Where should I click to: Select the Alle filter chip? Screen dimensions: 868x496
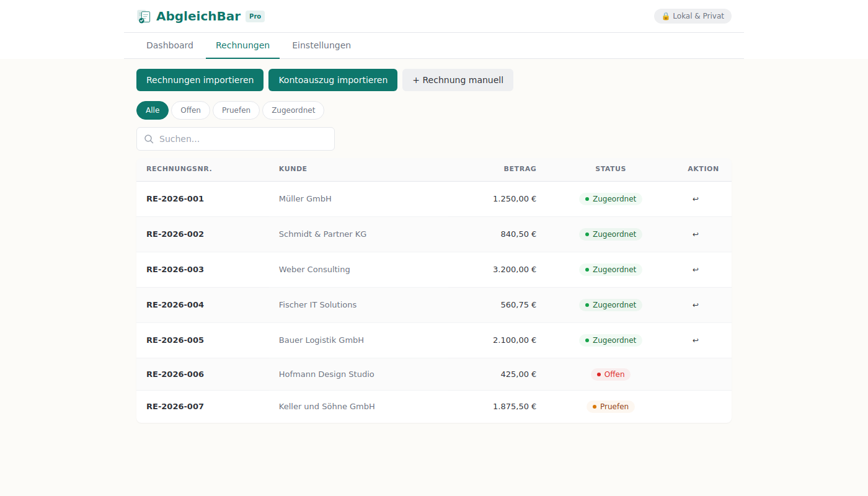pos(153,110)
